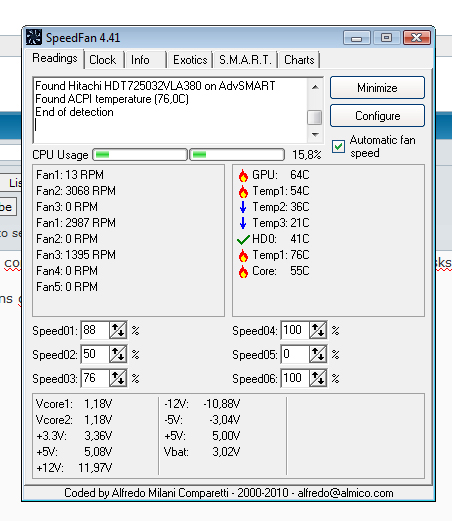Screen dimensions: 452x521
Task: Click the first CPU Usage bar
Action: (x=140, y=155)
